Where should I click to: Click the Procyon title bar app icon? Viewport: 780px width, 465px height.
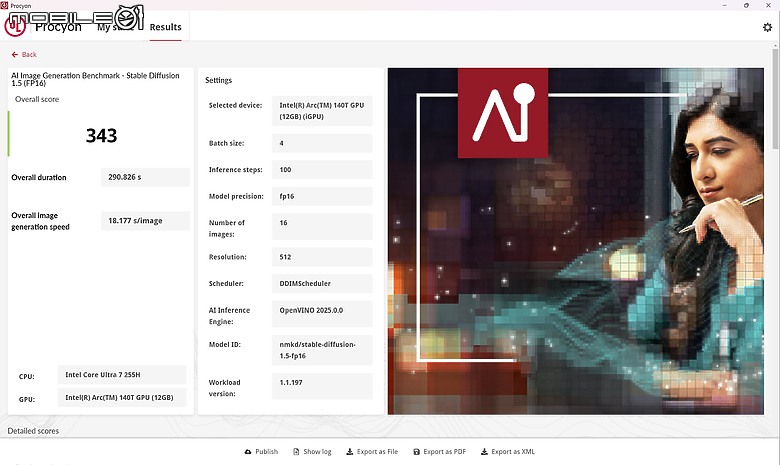pos(4,5)
